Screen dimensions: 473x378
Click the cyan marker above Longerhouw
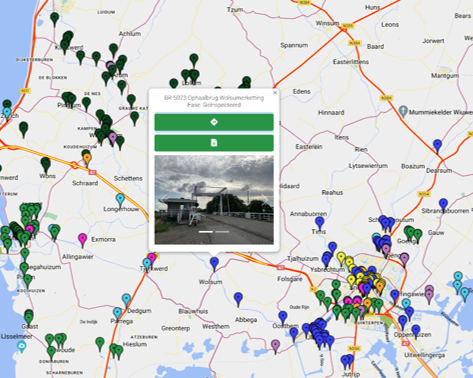coord(120,200)
